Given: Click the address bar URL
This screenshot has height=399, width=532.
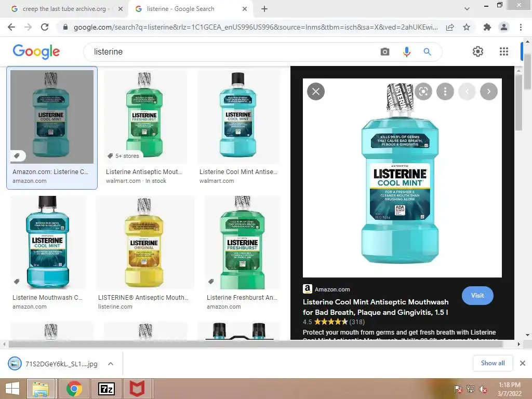Looking at the screenshot, I should [x=255, y=27].
